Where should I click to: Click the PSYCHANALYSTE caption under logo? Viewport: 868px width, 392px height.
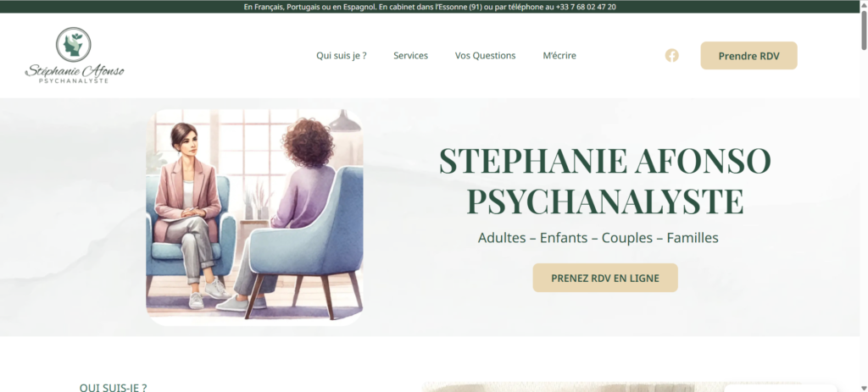pos(74,80)
